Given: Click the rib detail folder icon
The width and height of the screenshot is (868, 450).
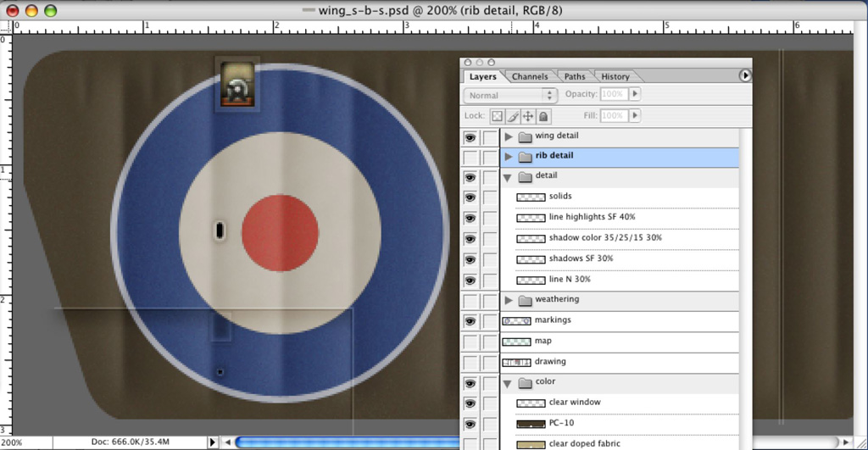Looking at the screenshot, I should 525,157.
